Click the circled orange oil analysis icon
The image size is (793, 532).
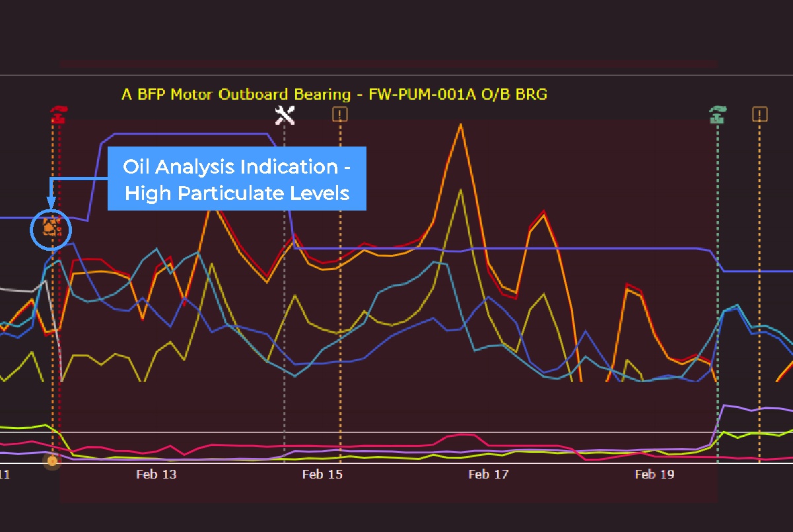[51, 228]
